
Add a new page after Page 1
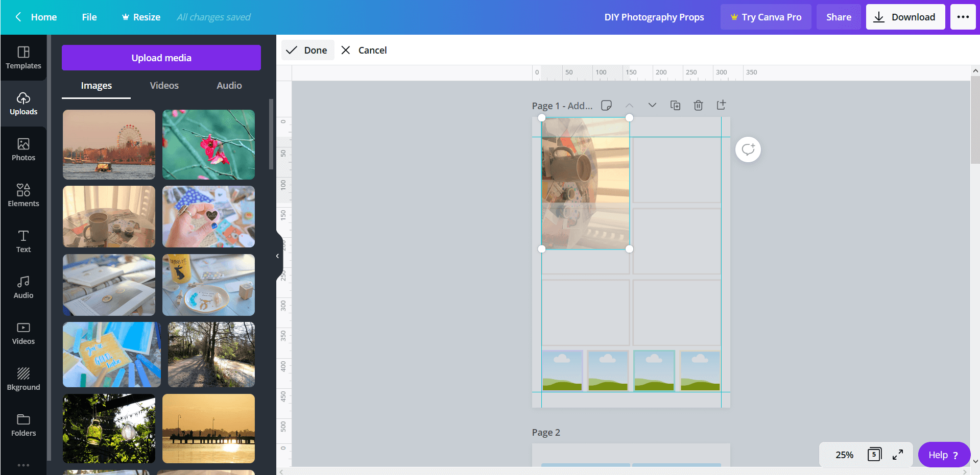721,105
